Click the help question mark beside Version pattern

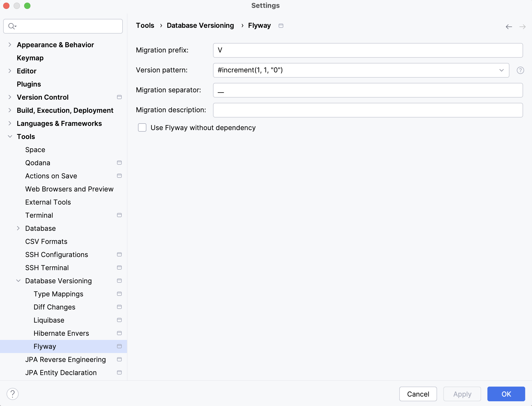(x=520, y=70)
